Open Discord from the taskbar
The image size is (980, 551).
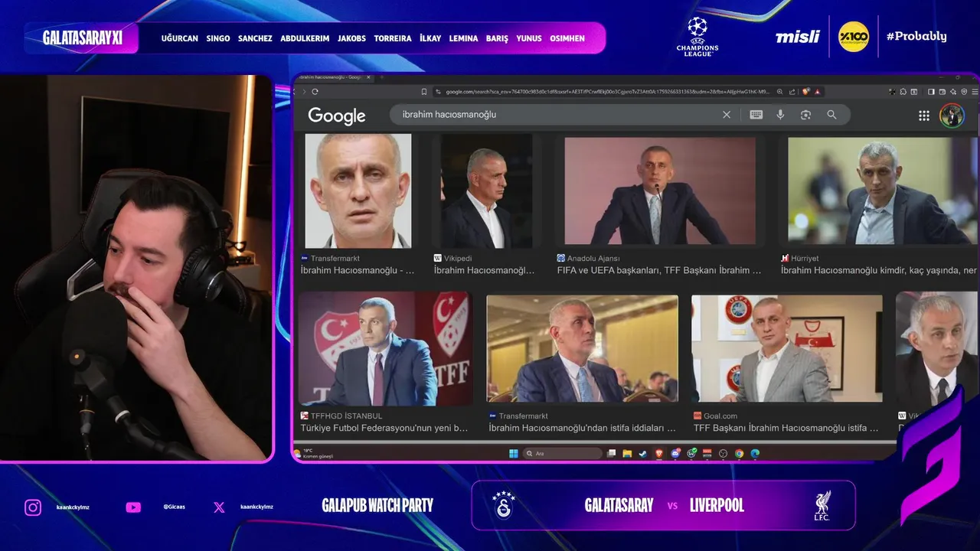(x=675, y=453)
